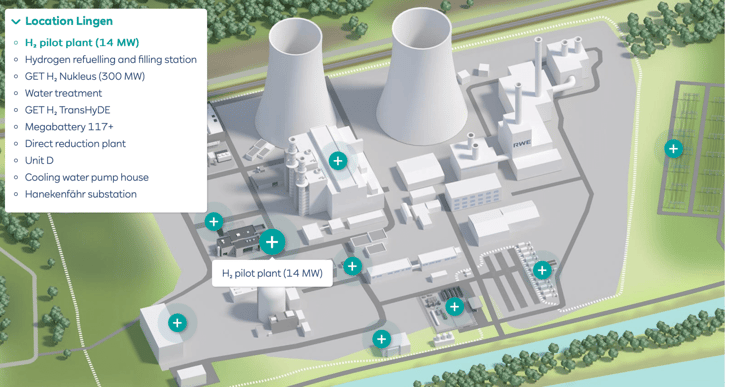The image size is (731, 387).
Task: Select Unit D in the list
Action: point(39,160)
